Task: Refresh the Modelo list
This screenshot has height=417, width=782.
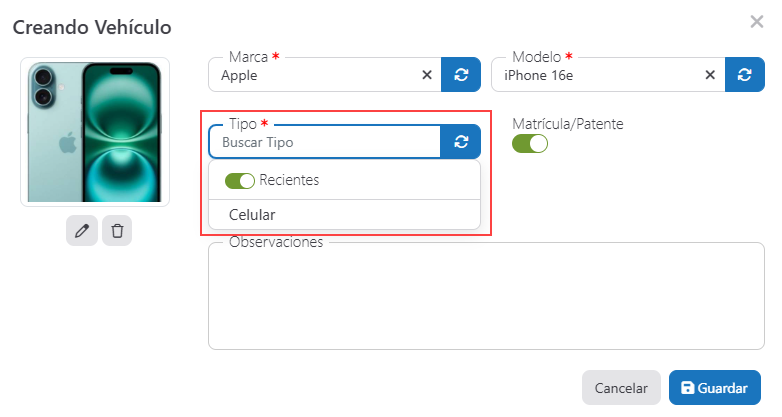Action: [x=744, y=74]
